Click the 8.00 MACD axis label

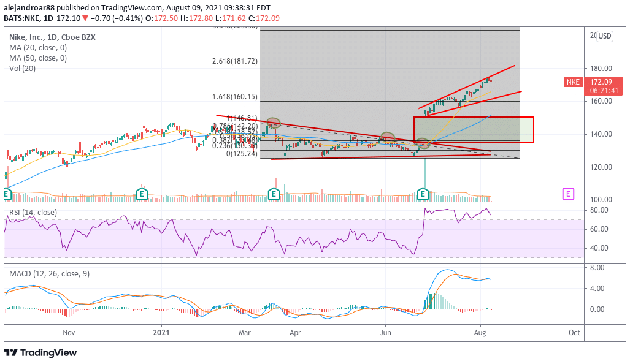597,268
